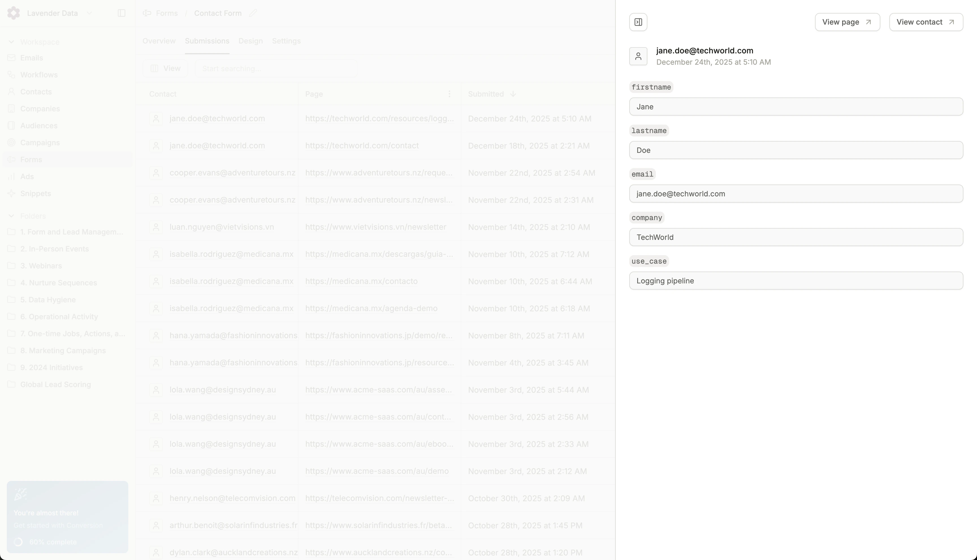Viewport: 977px width, 560px height.
Task: Collapse the Workspace section chevron
Action: click(x=11, y=42)
